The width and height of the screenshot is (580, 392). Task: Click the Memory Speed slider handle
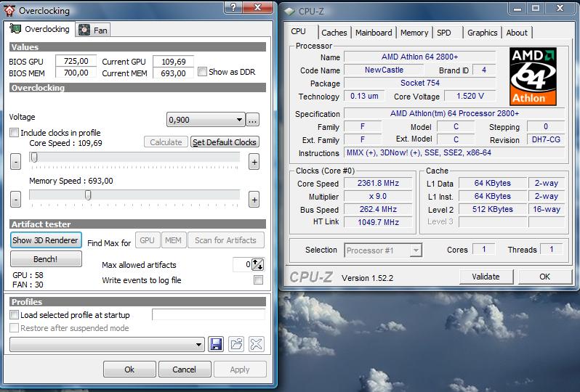click(88, 195)
